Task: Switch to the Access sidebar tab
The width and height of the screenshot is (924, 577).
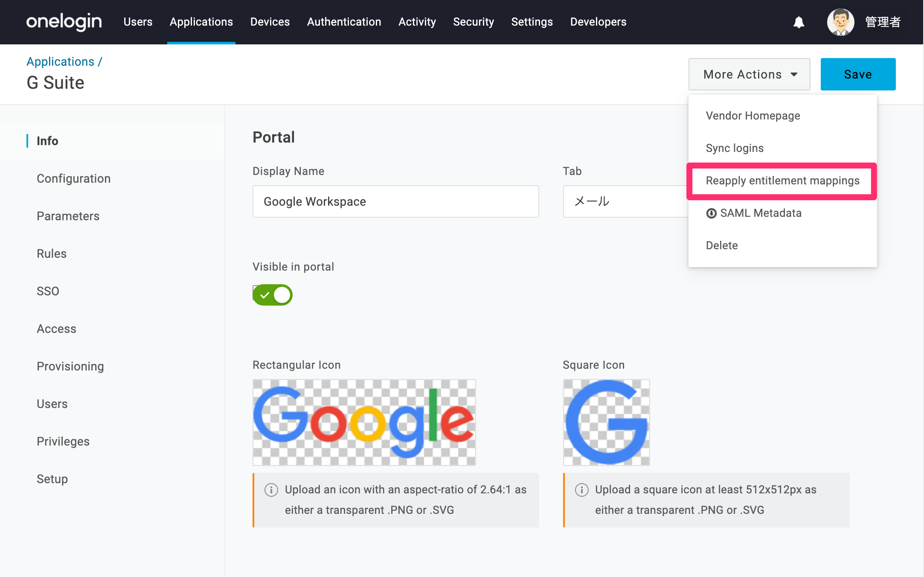Action: point(56,329)
